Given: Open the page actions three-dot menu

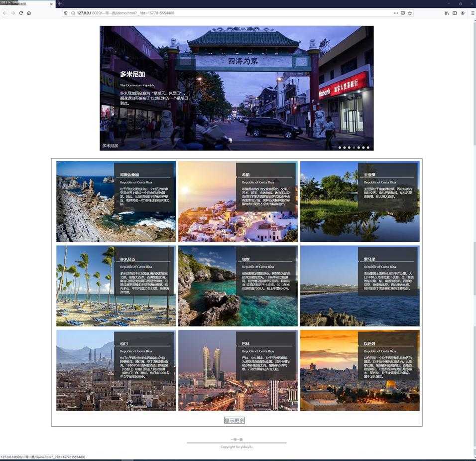Looking at the screenshot, I should (396, 13).
